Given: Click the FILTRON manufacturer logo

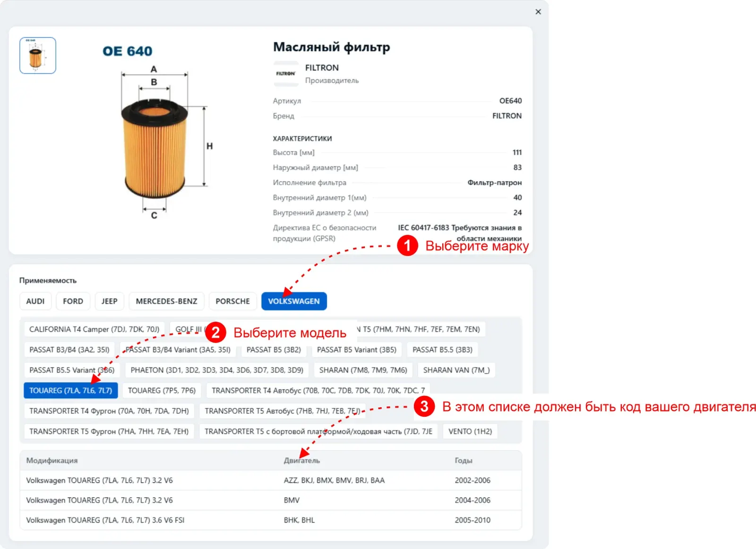Looking at the screenshot, I should [x=286, y=74].
